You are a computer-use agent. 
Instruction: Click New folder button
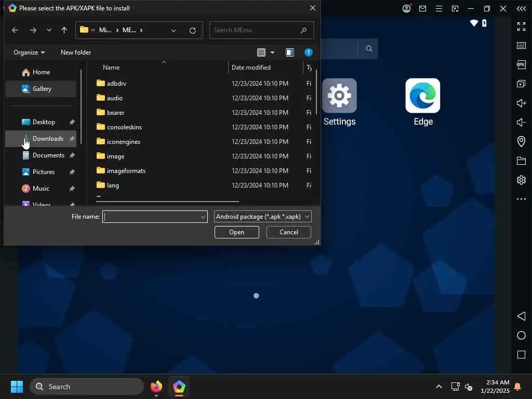[76, 52]
